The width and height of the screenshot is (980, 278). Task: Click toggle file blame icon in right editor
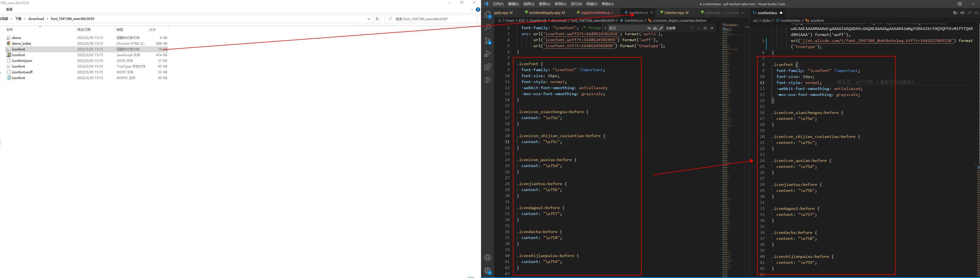coord(962,13)
